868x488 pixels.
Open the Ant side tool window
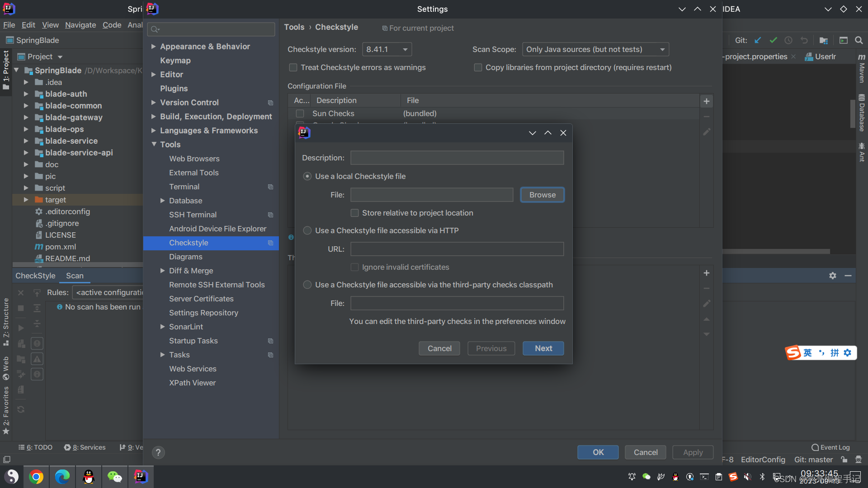(862, 152)
